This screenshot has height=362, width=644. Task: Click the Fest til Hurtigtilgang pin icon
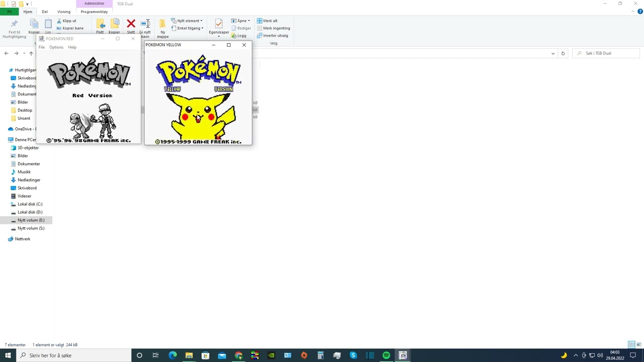(x=14, y=24)
